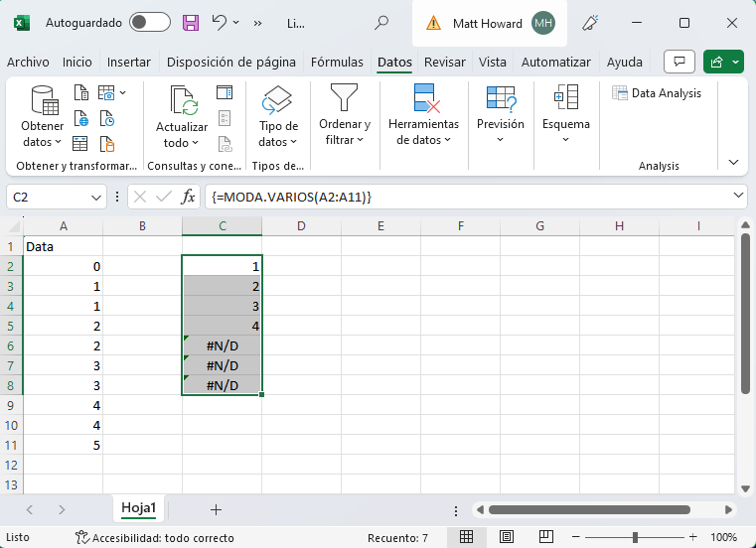Switch to the Fórmulas tab
The image size is (756, 548).
pos(337,62)
